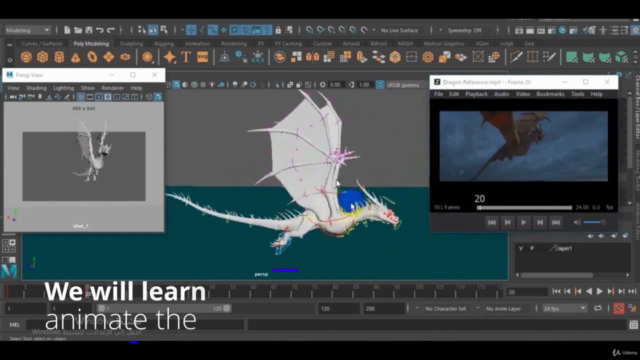Viewport: 640px width, 360px height.
Task: Click the MEL command line input field
Action: [x=136, y=325]
